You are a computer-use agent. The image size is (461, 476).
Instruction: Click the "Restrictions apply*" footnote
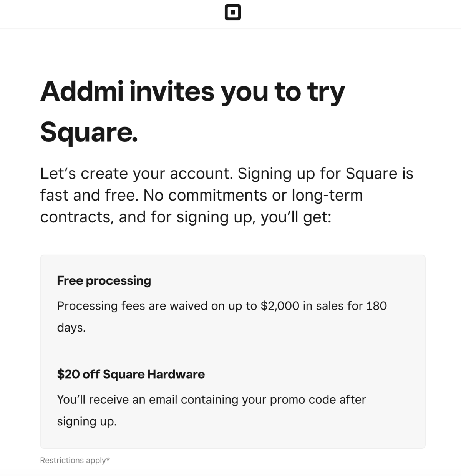75,460
